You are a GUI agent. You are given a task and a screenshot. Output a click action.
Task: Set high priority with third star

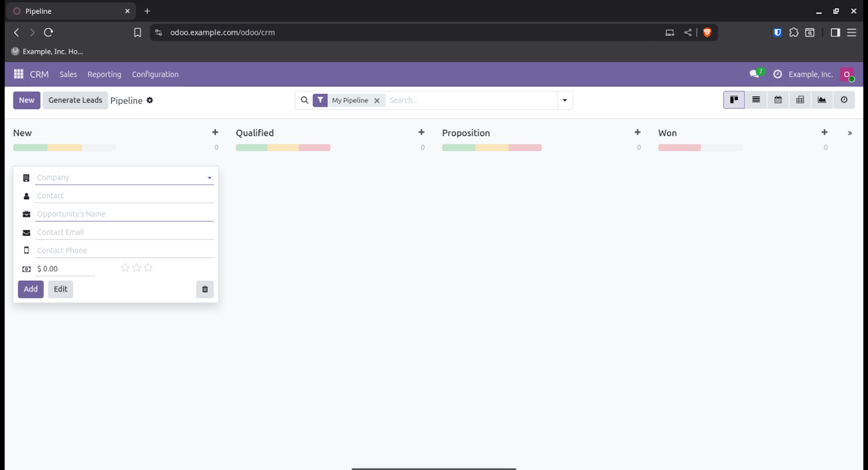pyautogui.click(x=148, y=268)
